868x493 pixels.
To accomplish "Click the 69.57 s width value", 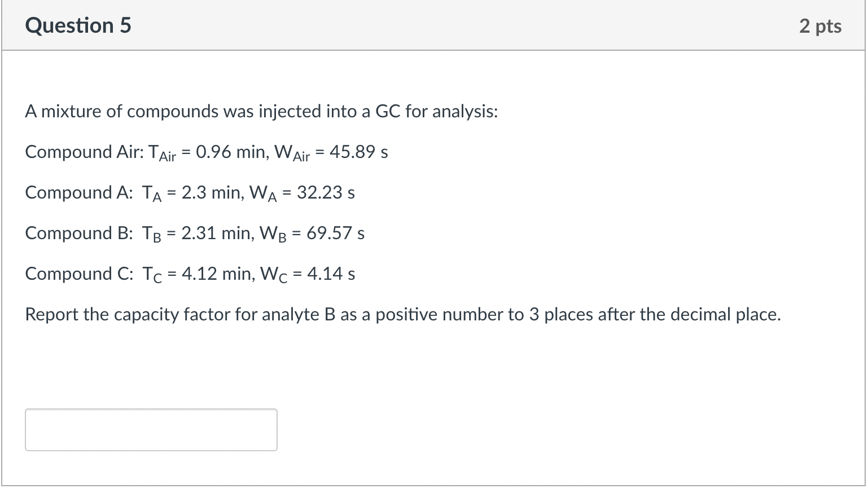I will pos(335,234).
